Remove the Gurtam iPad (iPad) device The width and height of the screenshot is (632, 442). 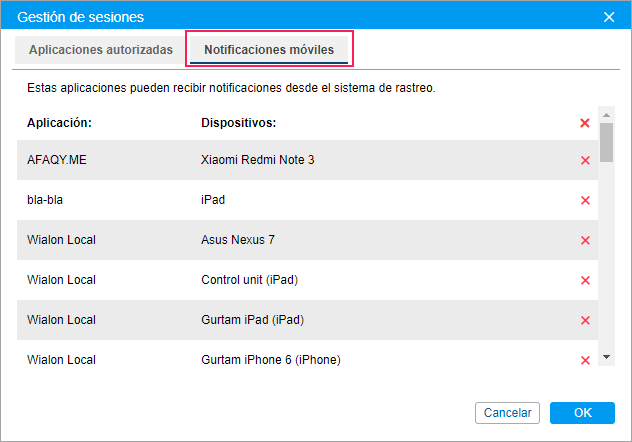point(585,320)
